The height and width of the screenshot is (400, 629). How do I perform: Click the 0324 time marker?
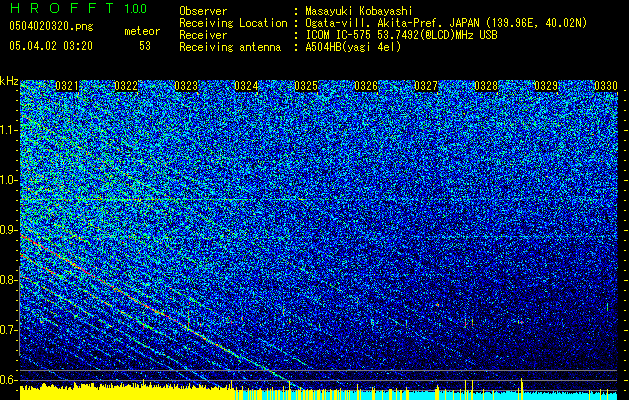[x=246, y=86]
